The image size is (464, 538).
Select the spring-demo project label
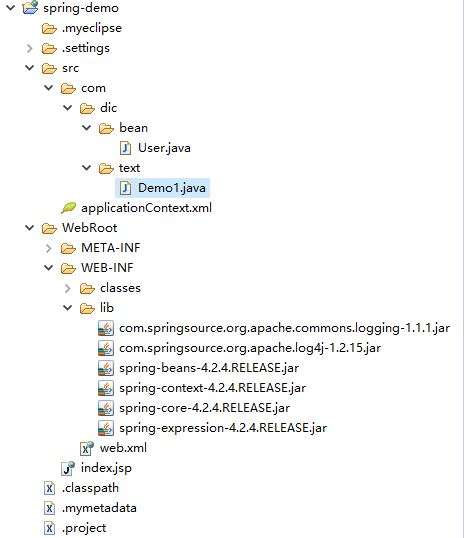[81, 8]
